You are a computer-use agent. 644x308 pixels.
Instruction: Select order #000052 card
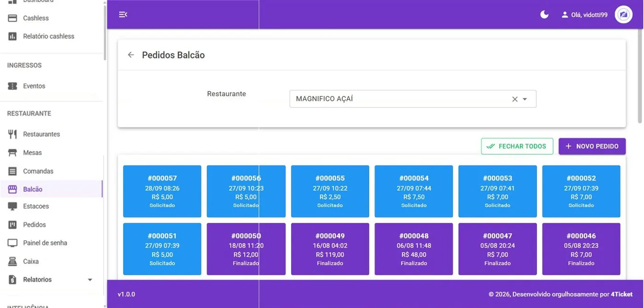coord(581,192)
